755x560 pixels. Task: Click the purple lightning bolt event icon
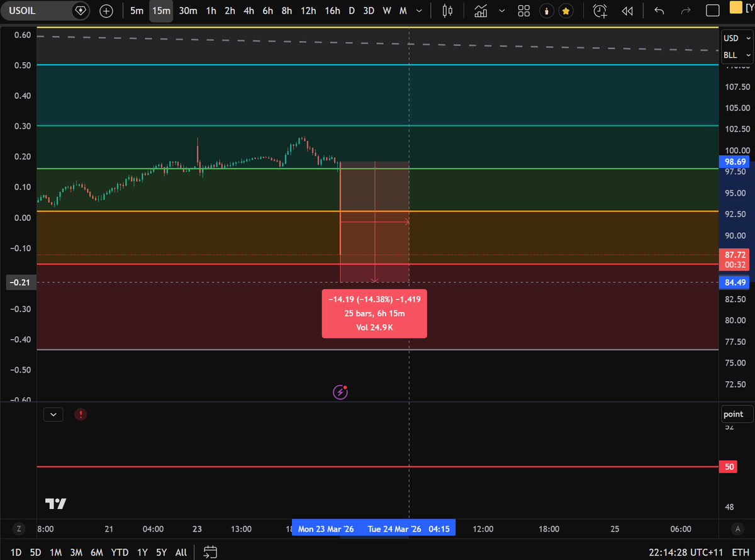(340, 393)
